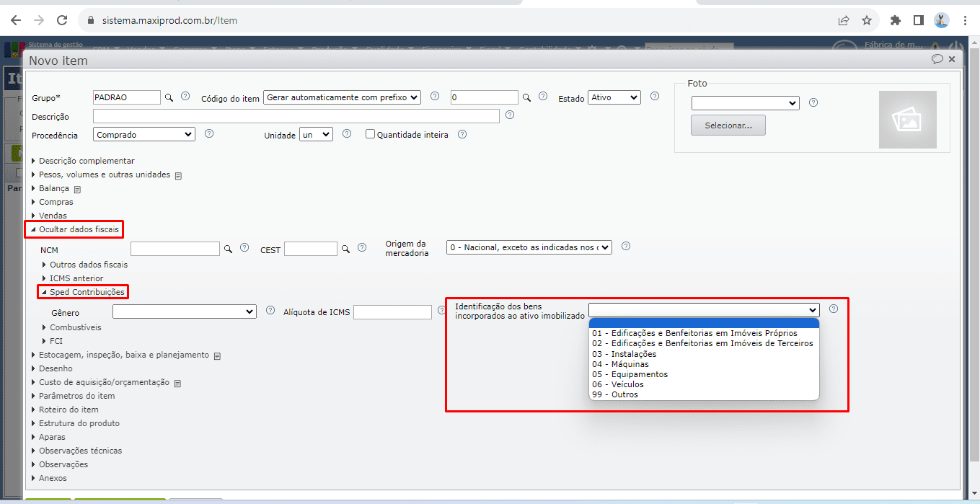Image resolution: width=980 pixels, height=504 pixels.
Task: Open help icon beside CEST search
Action: pyautogui.click(x=362, y=247)
